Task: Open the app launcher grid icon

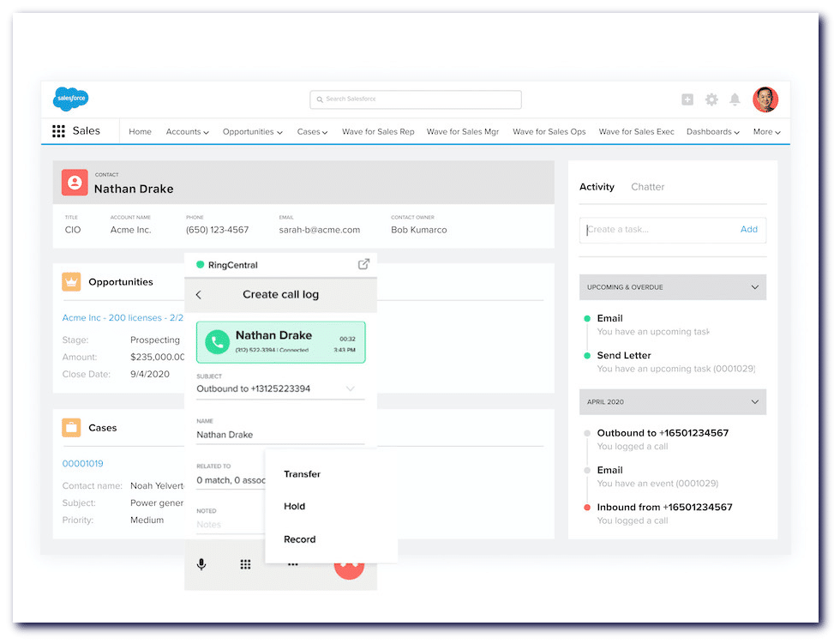Action: (58, 131)
